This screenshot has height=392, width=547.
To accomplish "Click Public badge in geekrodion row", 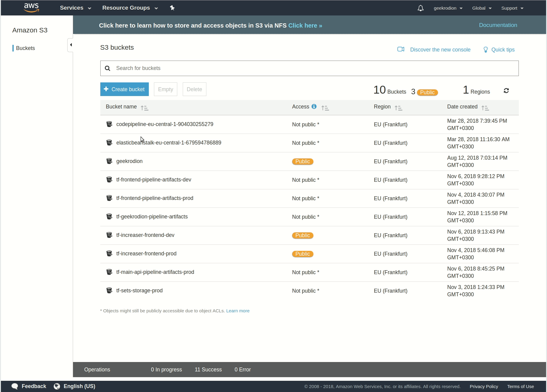I will point(302,161).
